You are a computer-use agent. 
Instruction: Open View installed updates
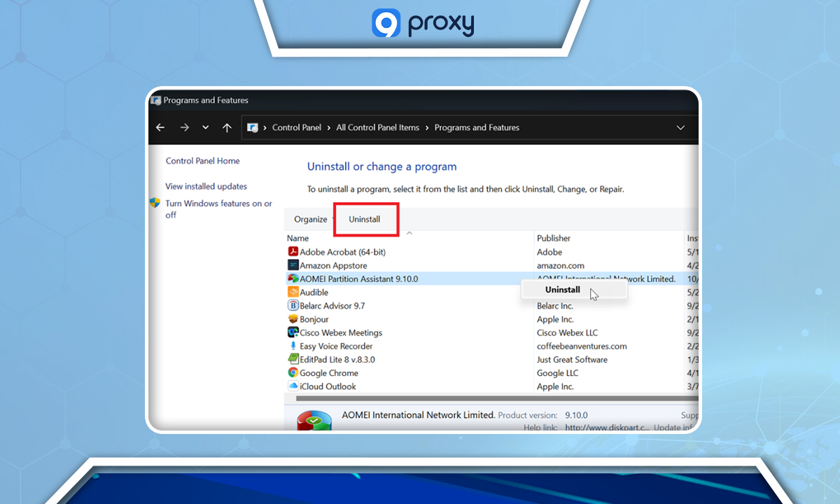coord(206,186)
